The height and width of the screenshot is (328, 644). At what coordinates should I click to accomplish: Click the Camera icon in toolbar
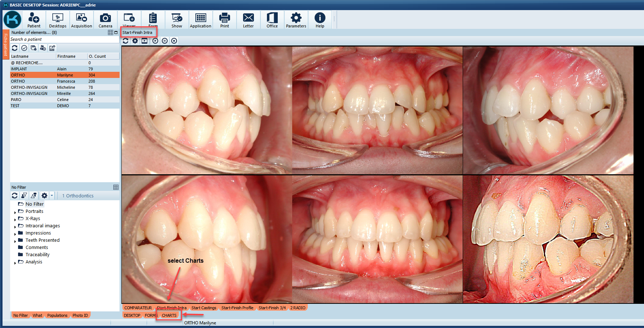[105, 20]
